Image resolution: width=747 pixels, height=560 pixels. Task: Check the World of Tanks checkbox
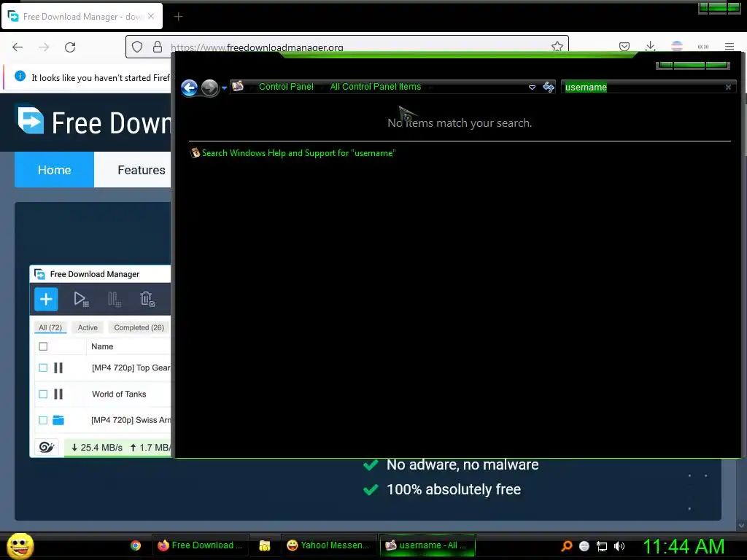[x=43, y=394]
